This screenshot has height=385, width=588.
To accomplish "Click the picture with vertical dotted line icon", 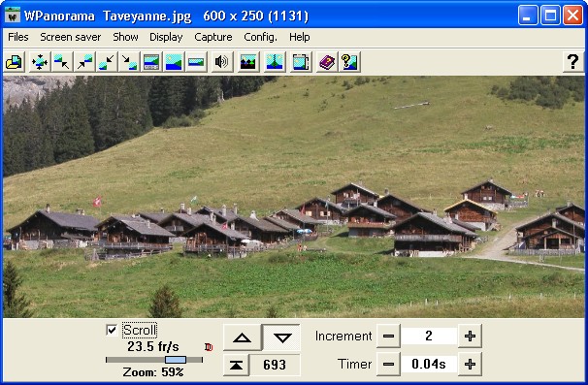I will (275, 62).
